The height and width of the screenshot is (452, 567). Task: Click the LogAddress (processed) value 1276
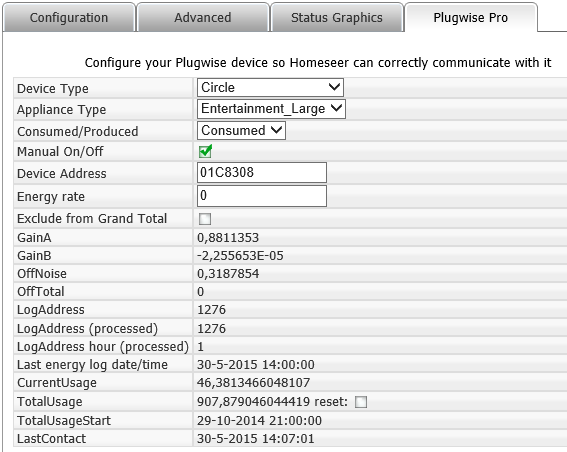point(212,329)
